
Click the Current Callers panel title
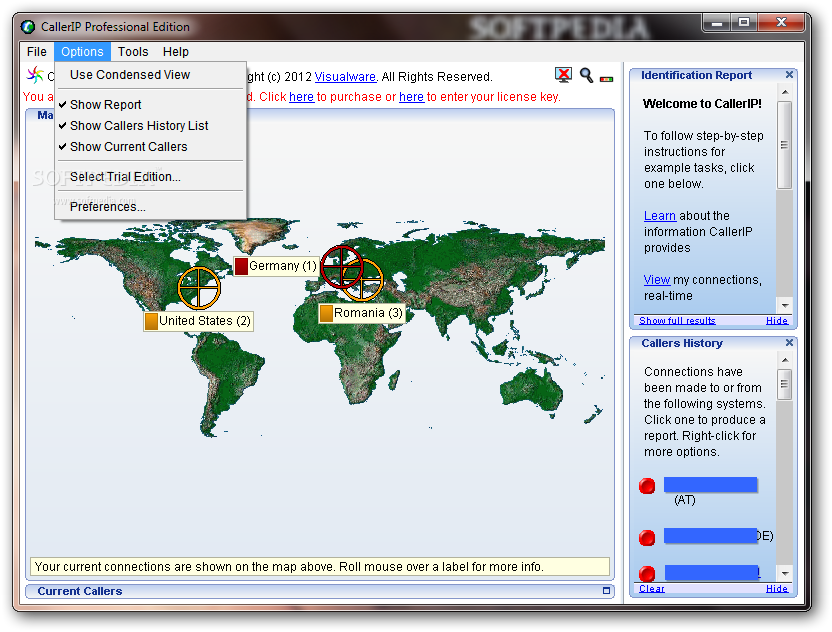pyautogui.click(x=80, y=591)
